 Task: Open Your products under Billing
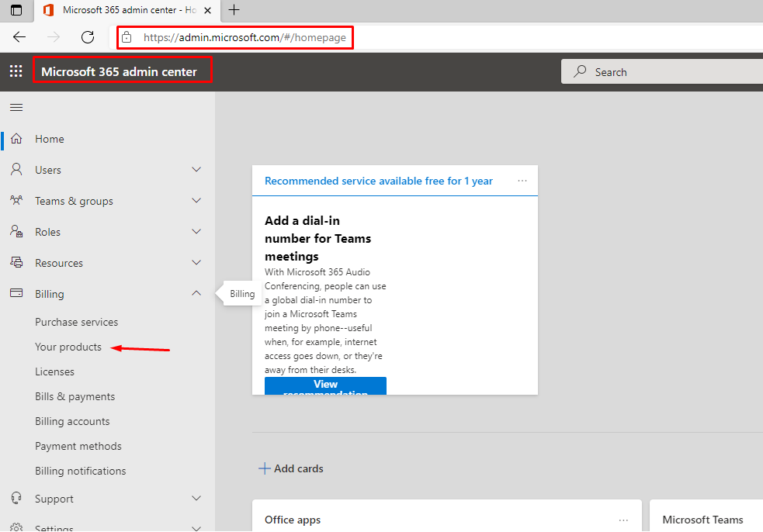point(68,347)
